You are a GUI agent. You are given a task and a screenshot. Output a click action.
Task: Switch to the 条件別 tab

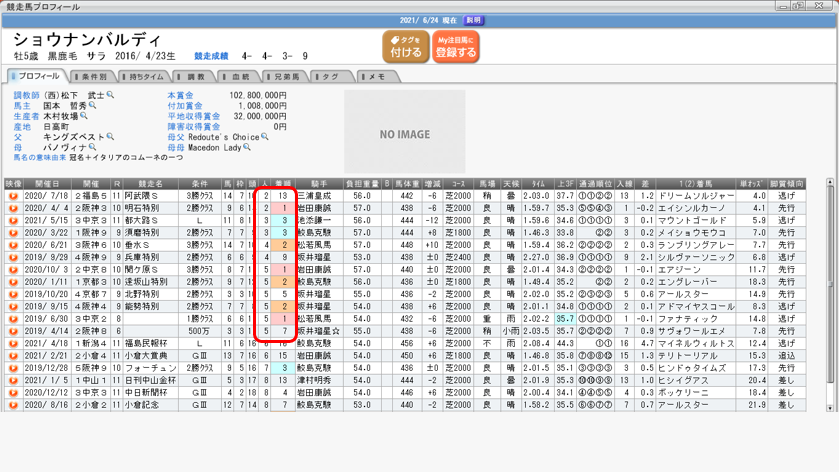(x=93, y=76)
